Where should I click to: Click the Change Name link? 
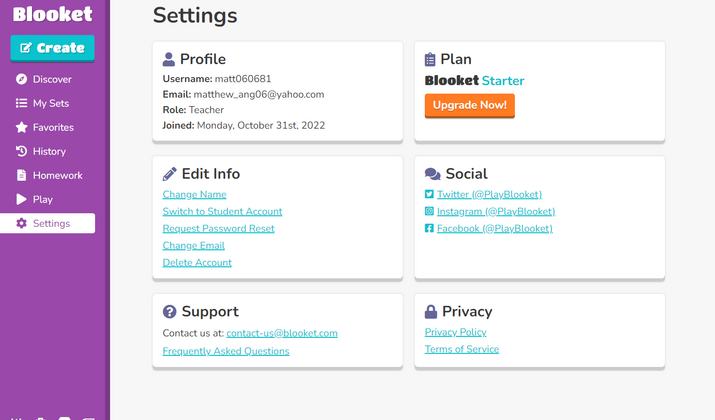coord(194,194)
